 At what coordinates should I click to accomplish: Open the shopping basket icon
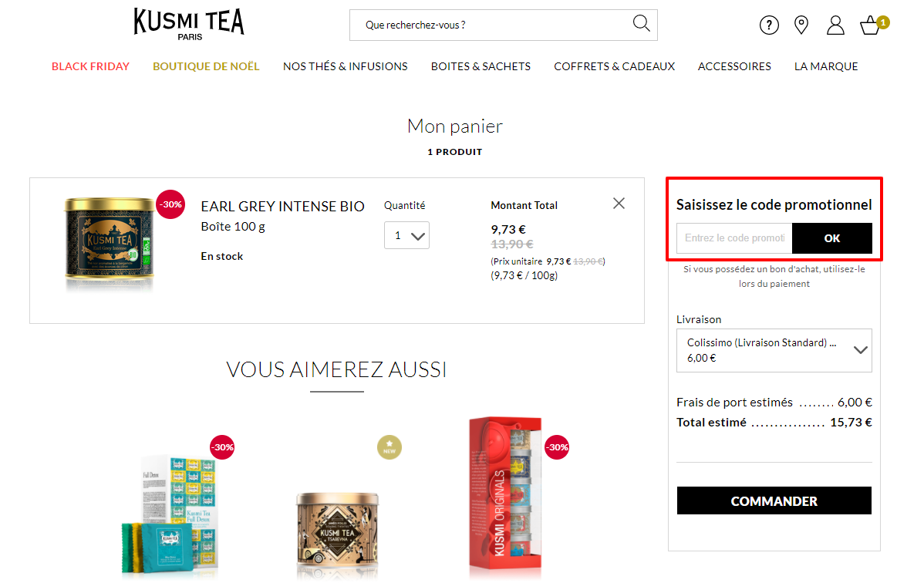pyautogui.click(x=871, y=25)
